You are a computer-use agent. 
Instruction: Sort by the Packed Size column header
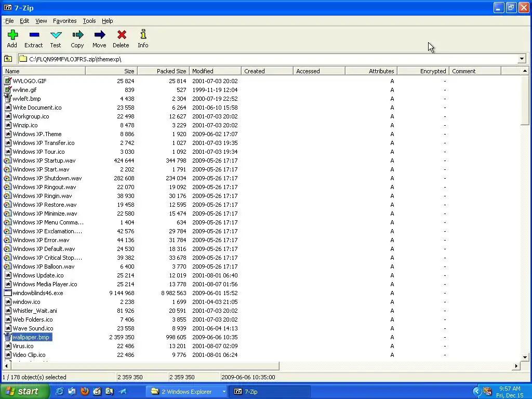[163, 71]
